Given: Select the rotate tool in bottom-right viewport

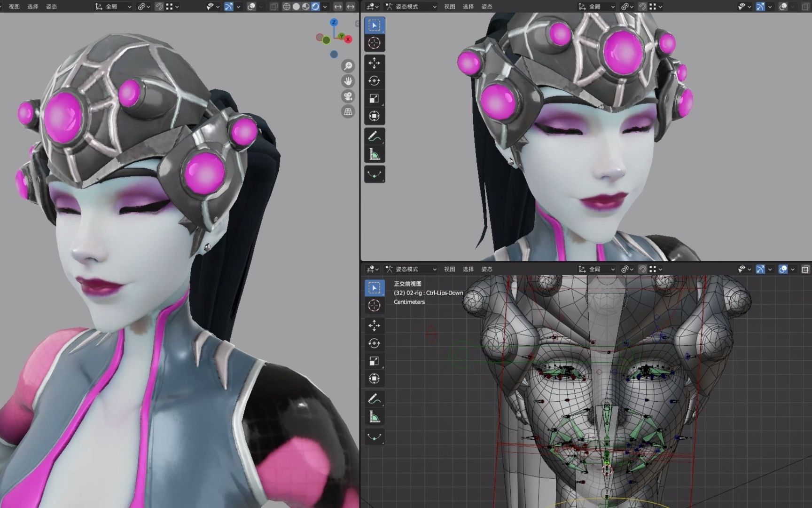Looking at the screenshot, I should tap(375, 343).
